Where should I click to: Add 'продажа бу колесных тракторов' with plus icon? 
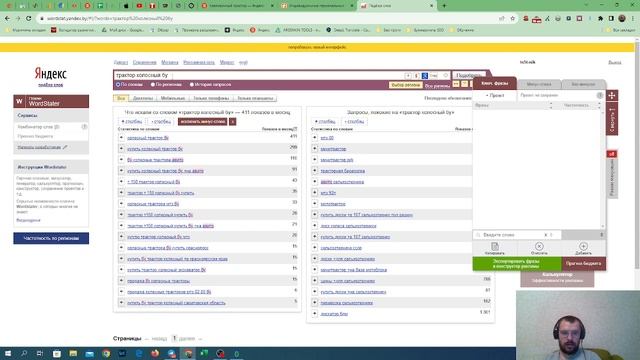(121, 281)
